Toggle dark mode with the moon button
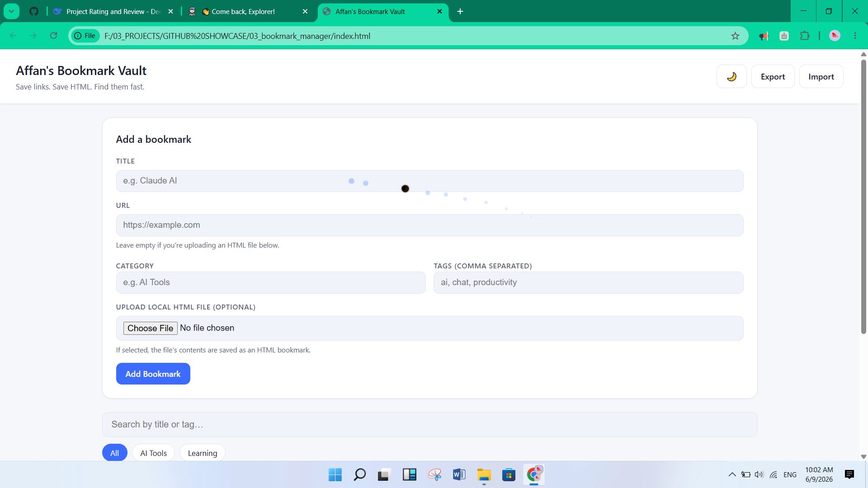 tap(731, 76)
